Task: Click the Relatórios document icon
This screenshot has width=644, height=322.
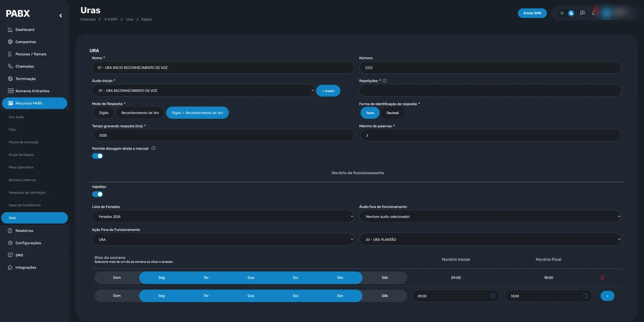Action: pos(10,230)
